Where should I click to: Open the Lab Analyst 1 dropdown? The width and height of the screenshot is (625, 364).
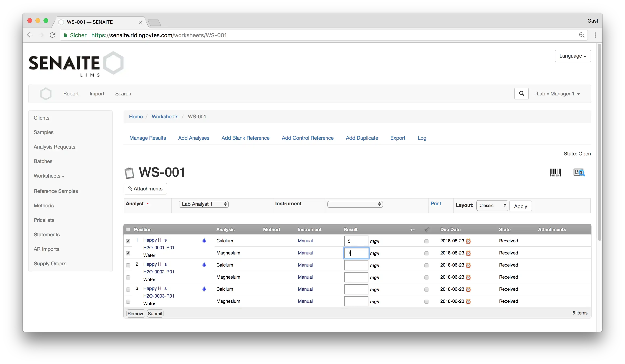pyautogui.click(x=203, y=204)
